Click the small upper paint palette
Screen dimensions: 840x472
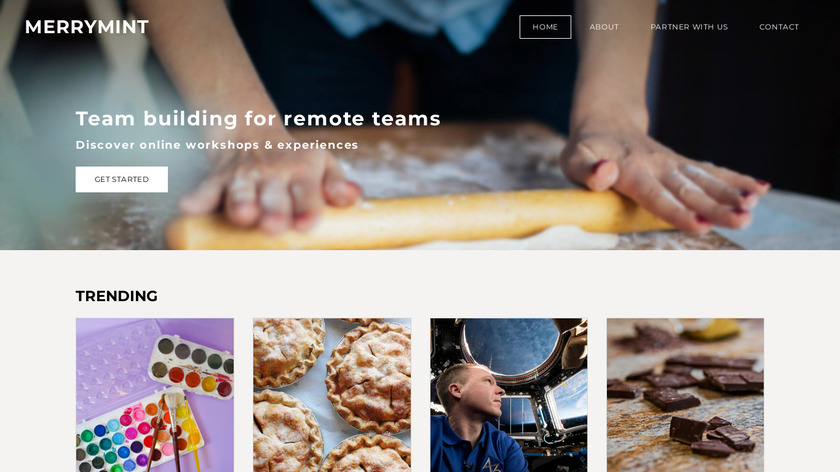click(x=191, y=366)
